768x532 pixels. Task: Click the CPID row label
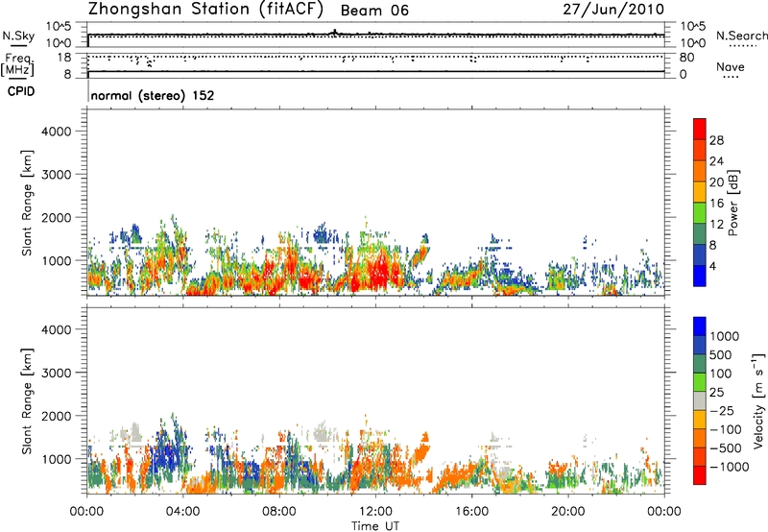click(21, 91)
